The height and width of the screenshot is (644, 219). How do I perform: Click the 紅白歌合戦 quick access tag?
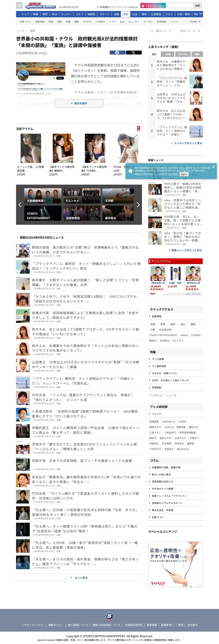point(165,330)
